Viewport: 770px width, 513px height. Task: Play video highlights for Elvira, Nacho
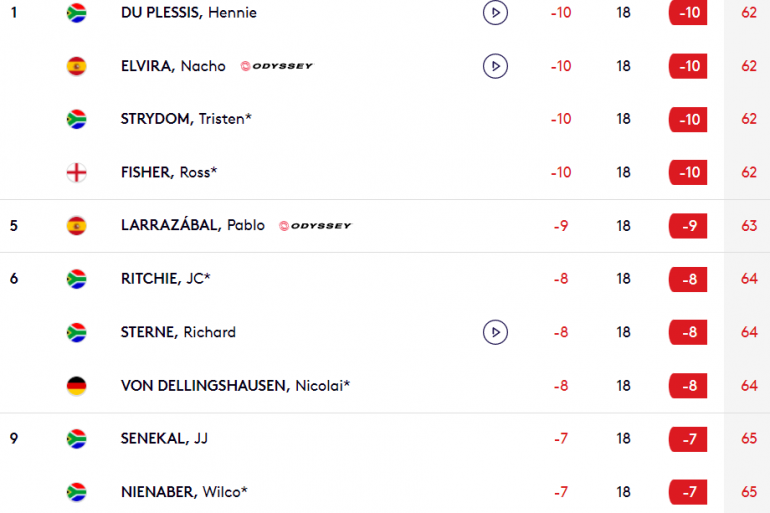coord(495,66)
